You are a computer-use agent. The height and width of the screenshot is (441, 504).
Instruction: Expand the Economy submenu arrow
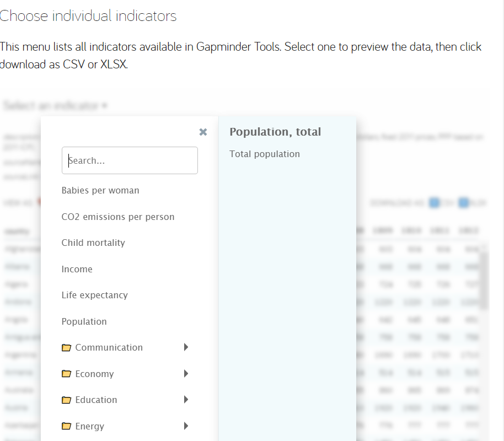click(x=186, y=374)
